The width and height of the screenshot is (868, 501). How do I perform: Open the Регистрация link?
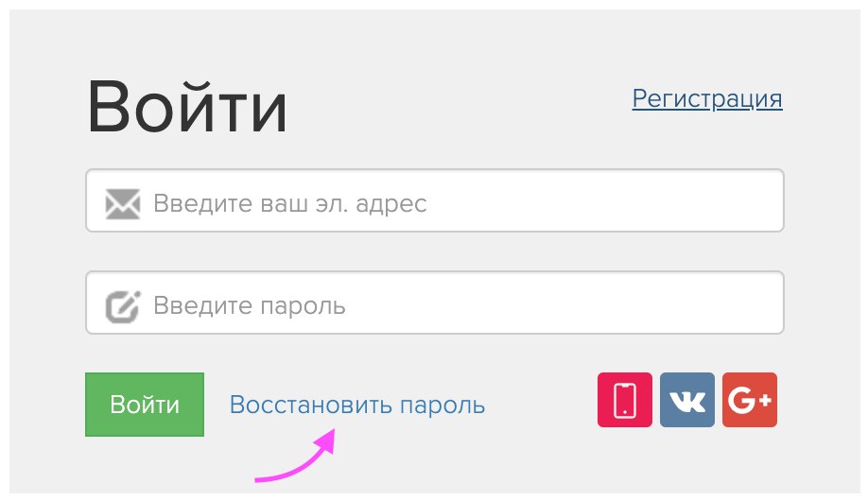click(x=707, y=98)
